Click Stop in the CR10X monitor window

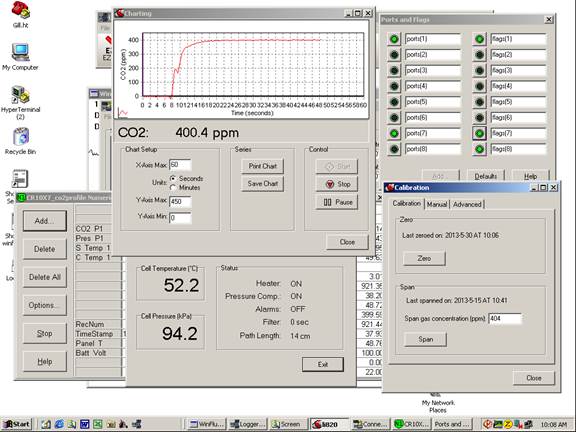pyautogui.click(x=45, y=334)
